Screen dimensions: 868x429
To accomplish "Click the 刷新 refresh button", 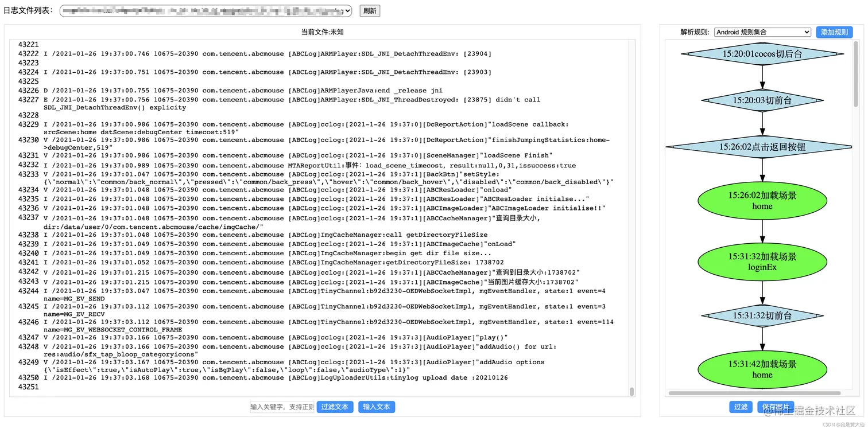I will pos(370,11).
